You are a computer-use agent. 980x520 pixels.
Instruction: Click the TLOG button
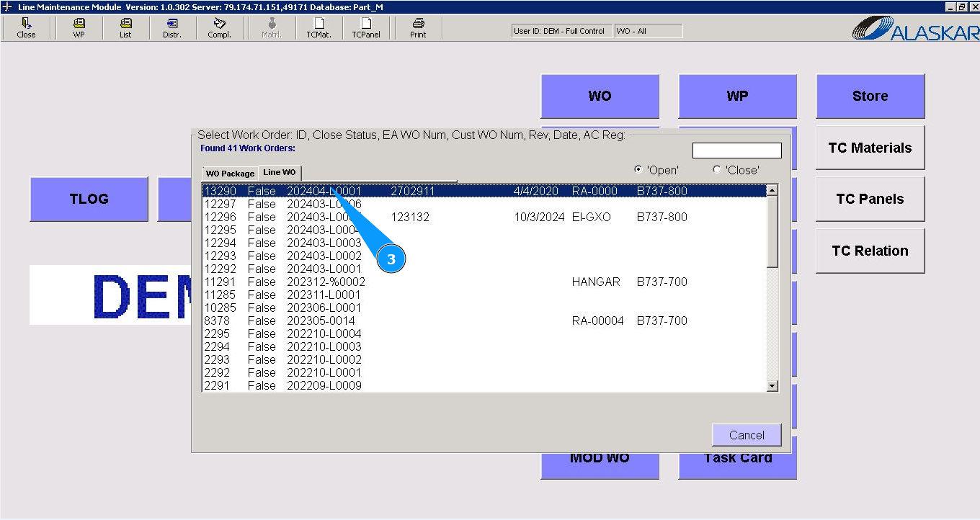tap(89, 199)
